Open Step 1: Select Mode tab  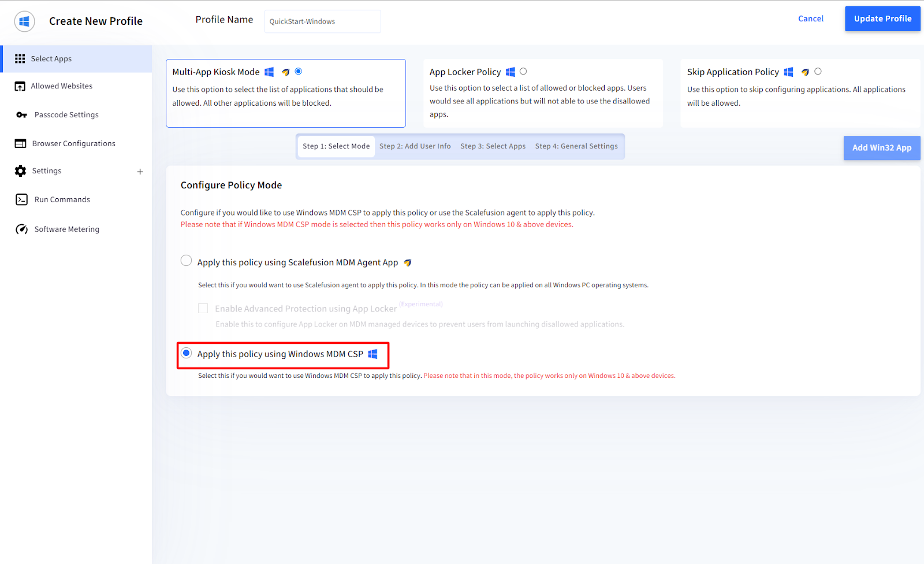[x=336, y=146]
